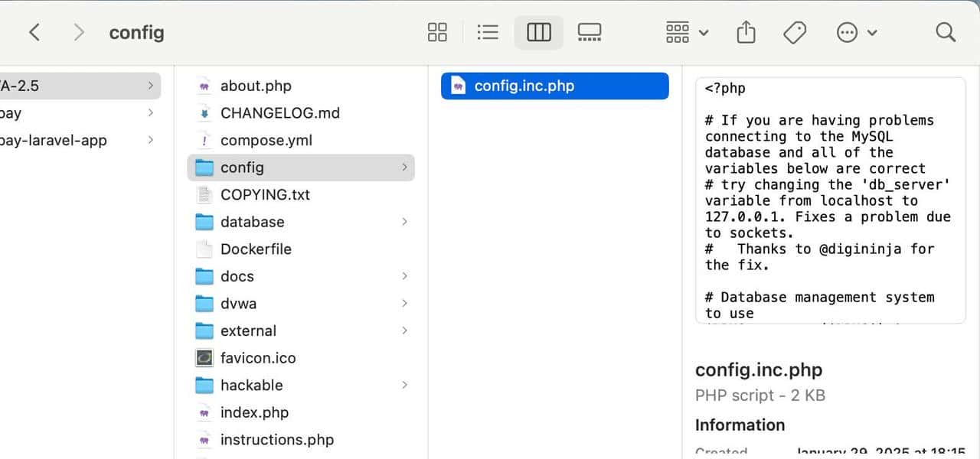Click the Share toolbar icon

(746, 32)
